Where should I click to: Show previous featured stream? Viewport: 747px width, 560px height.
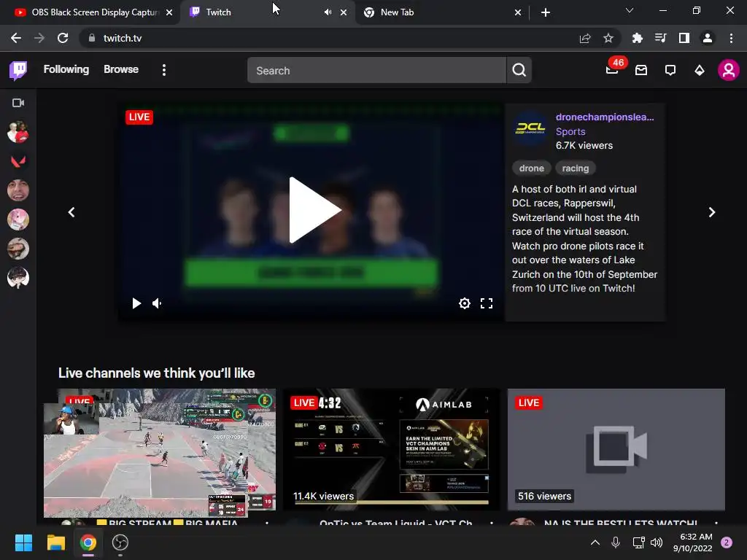(x=71, y=212)
